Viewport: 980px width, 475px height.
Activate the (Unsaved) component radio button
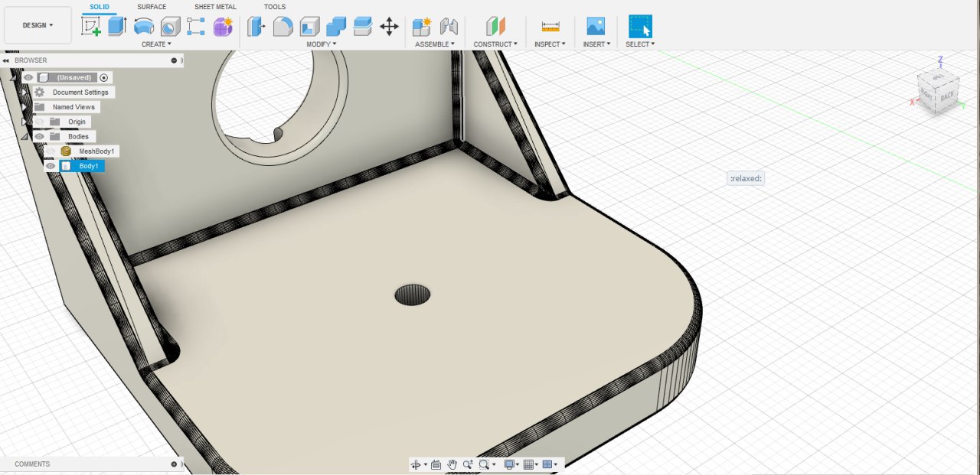(105, 77)
